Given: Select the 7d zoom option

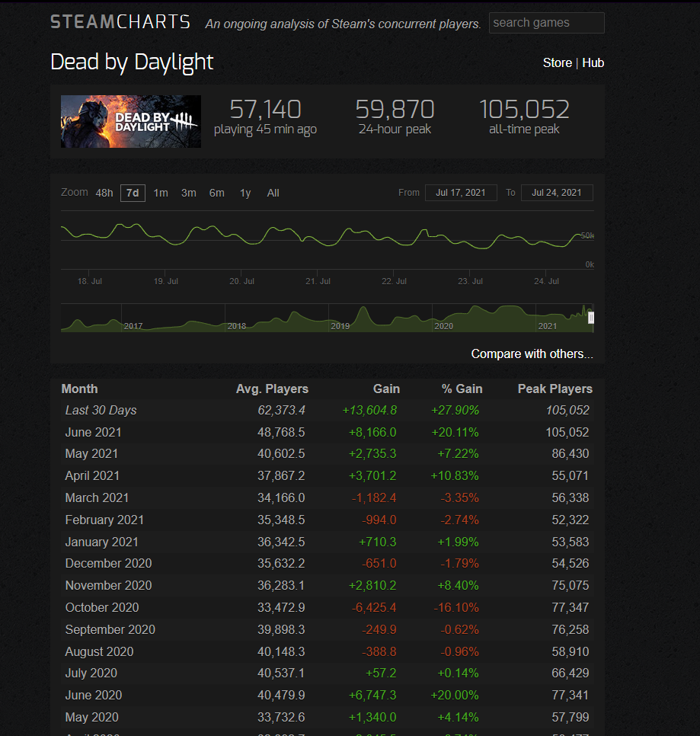Looking at the screenshot, I should point(133,193).
